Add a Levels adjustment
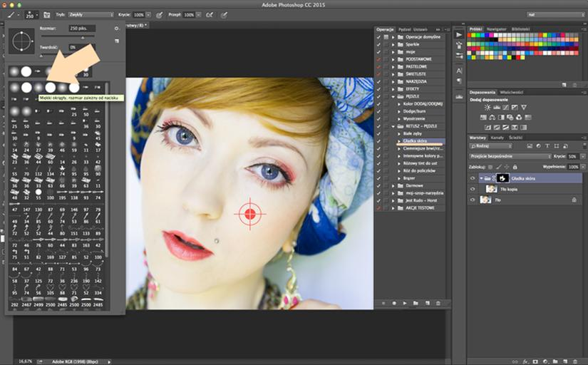This screenshot has height=365, width=588. click(497, 107)
